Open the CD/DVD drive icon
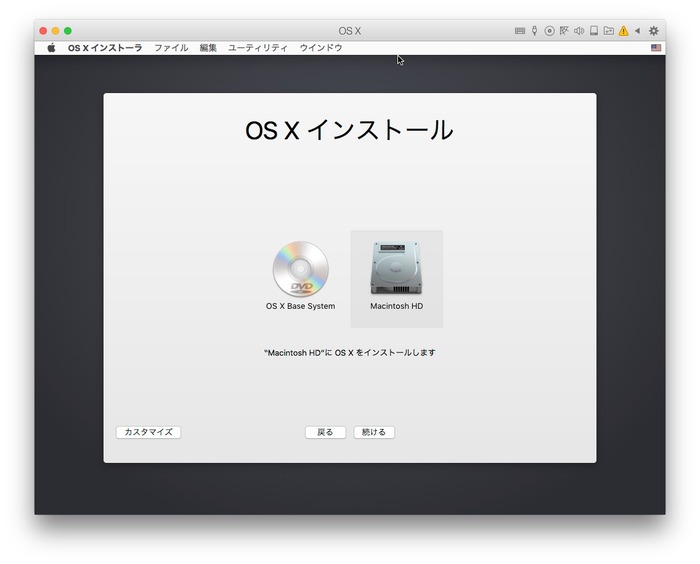Screen dimensions: 700x564 [x=550, y=31]
